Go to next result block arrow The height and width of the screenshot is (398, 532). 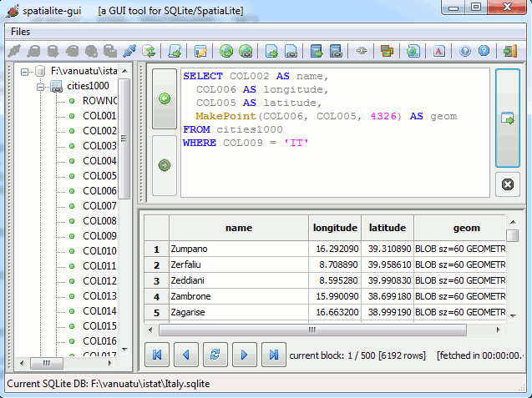tap(244, 355)
